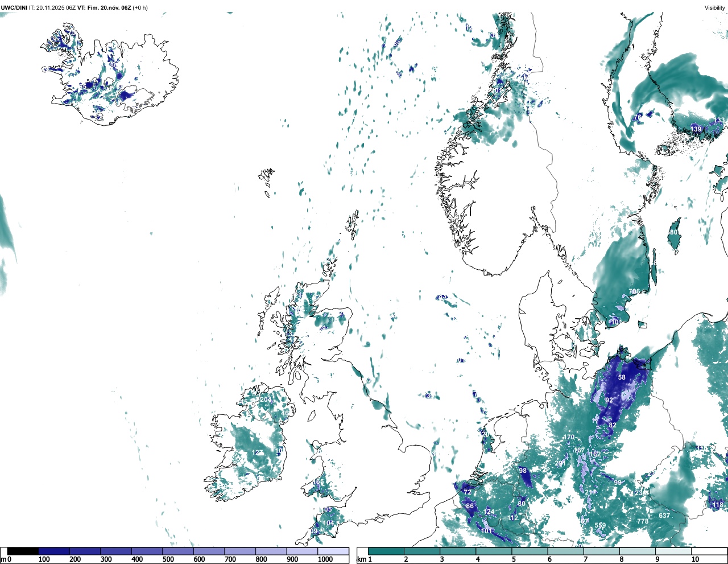Click the dark teal 1–2 km legend swatch
The image size is (728, 564).
(x=386, y=551)
